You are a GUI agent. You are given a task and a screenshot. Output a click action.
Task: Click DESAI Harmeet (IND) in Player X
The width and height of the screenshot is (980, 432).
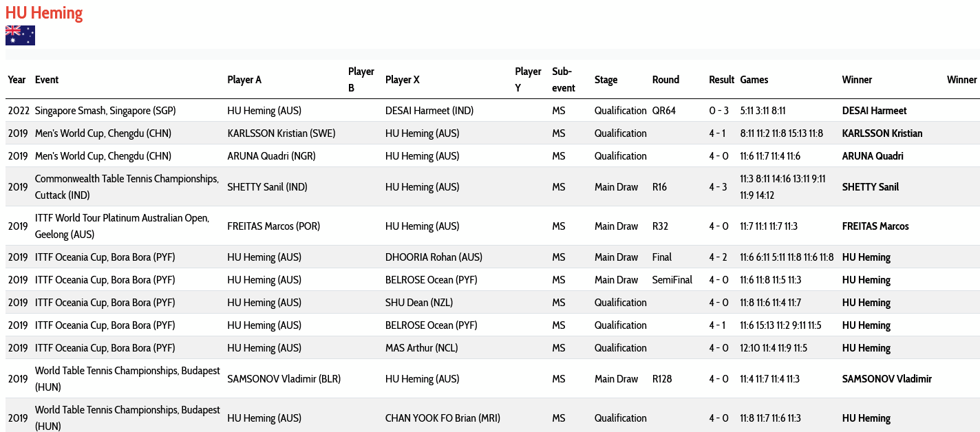click(429, 111)
